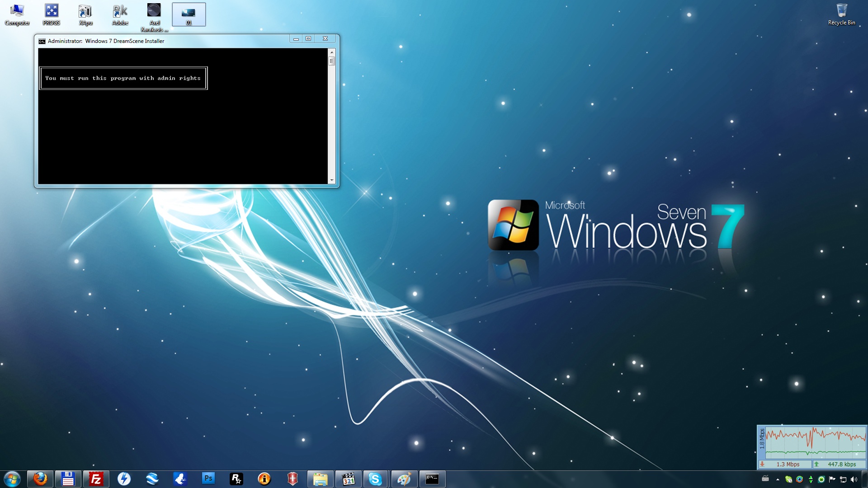Screen dimensions: 868x488
Task: Launch Google Earth from the taskbar
Action: (x=152, y=479)
